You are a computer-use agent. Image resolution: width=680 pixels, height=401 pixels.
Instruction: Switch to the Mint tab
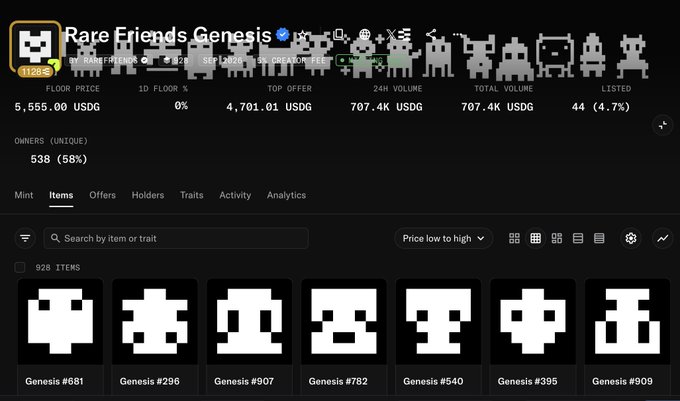[23, 195]
